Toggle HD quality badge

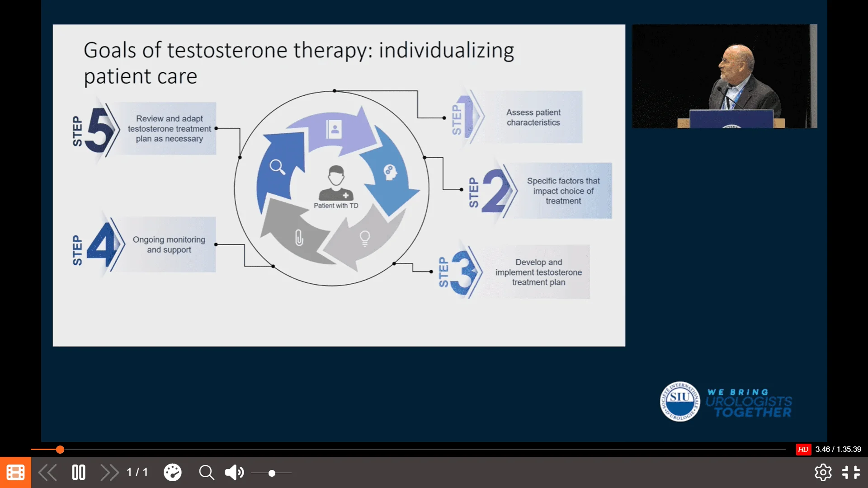point(803,449)
